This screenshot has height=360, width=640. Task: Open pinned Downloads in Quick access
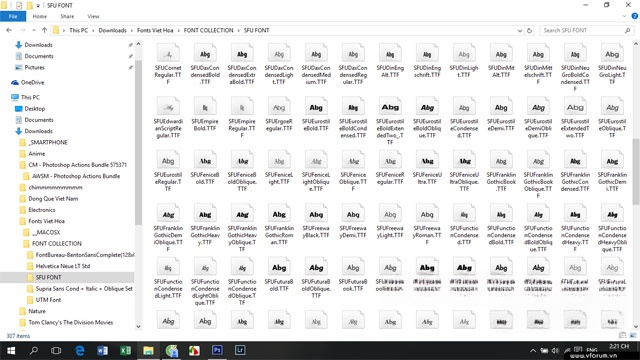pos(38,45)
